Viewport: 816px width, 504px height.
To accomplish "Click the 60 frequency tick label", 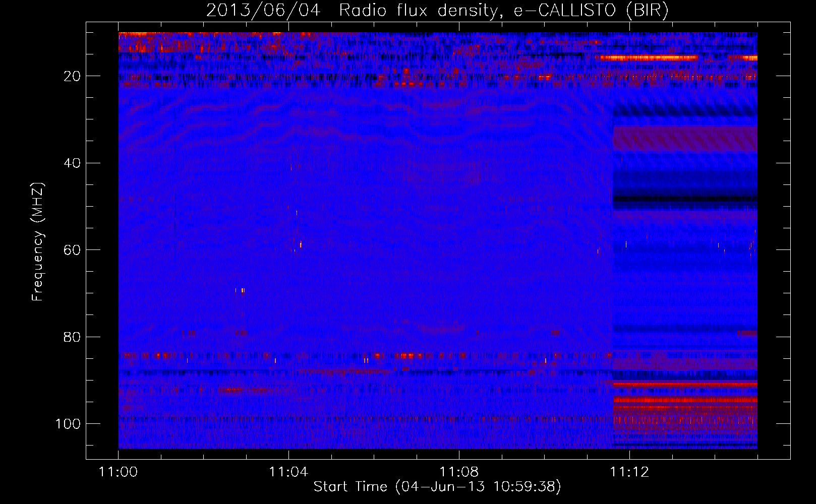I will point(73,250).
